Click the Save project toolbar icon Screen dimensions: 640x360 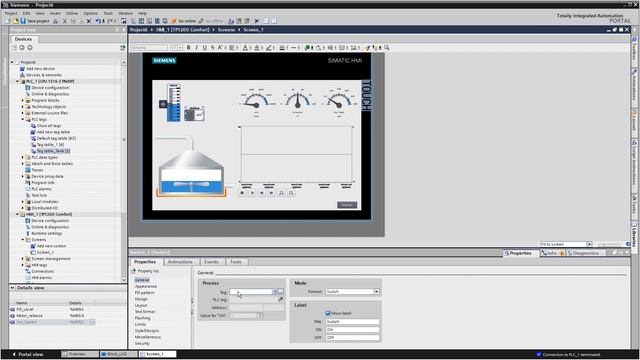23,21
